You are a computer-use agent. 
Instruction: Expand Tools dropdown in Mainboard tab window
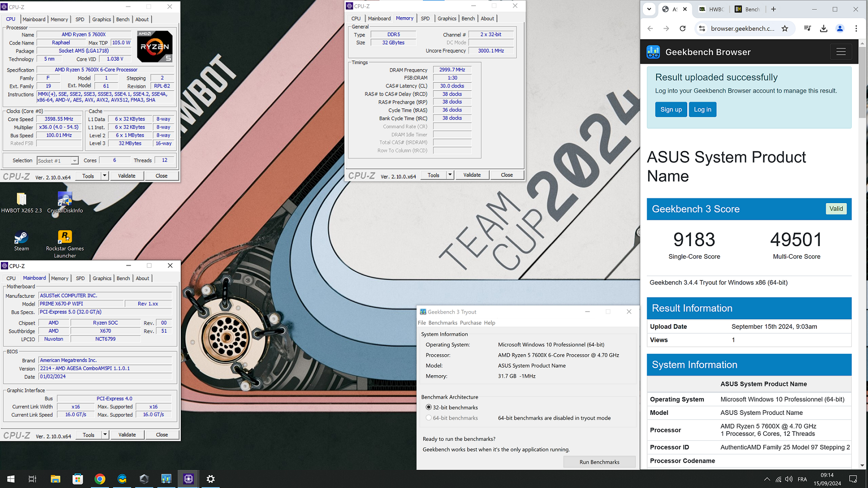pos(105,435)
